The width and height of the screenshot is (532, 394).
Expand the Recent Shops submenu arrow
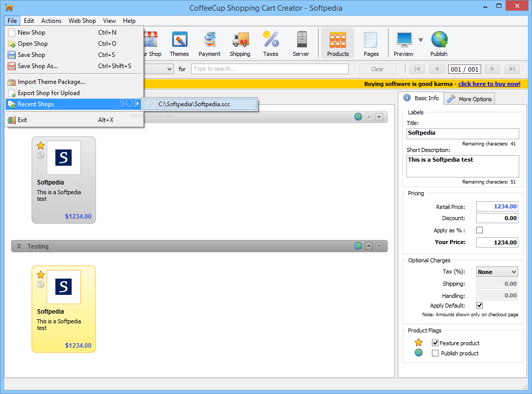point(137,104)
